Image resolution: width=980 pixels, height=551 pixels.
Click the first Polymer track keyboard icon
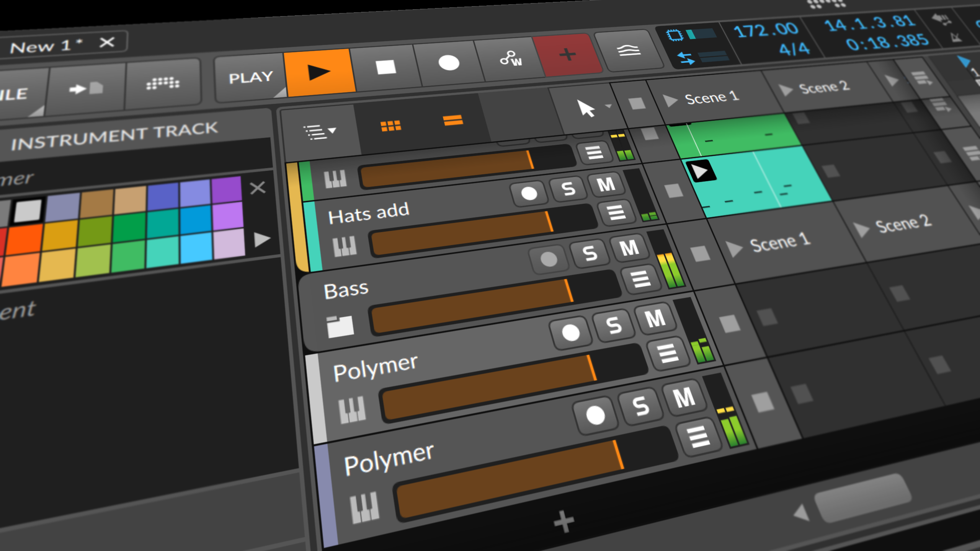pos(352,409)
